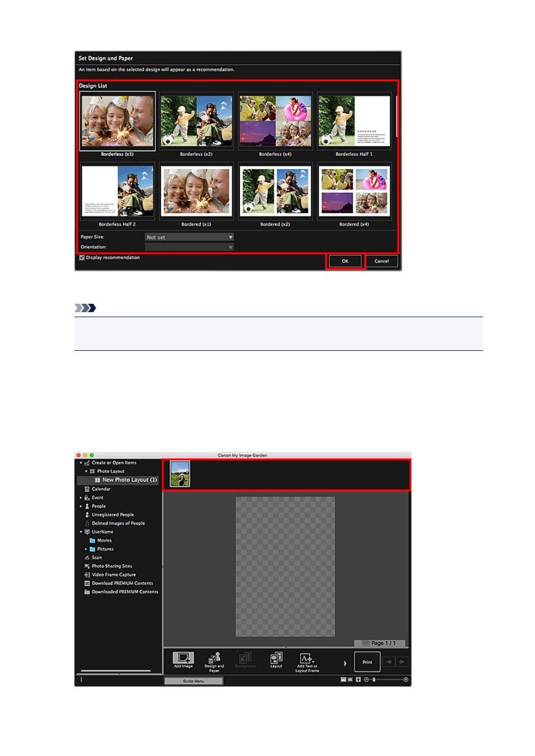Screen dimensions: 535x756
Task: Click the Add Image tool
Action: coord(183,660)
